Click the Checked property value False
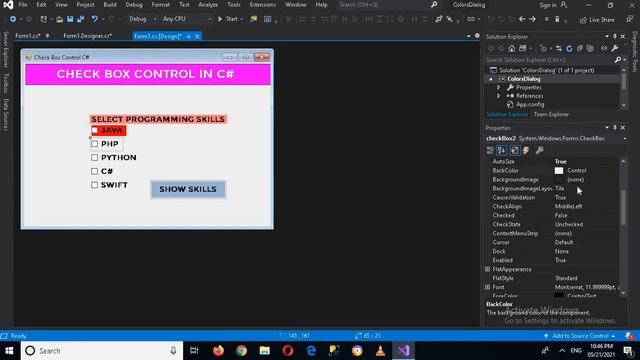Screen dimensions: 640x360 [561, 216]
